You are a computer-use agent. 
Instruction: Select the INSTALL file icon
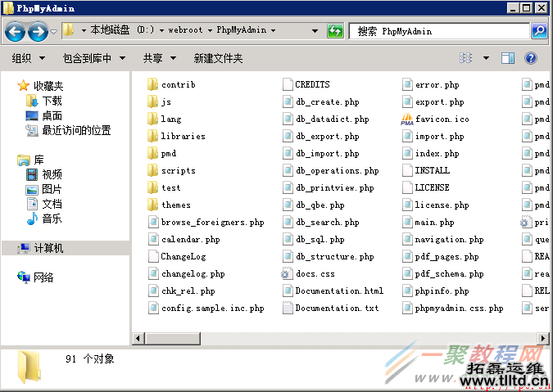pos(407,170)
